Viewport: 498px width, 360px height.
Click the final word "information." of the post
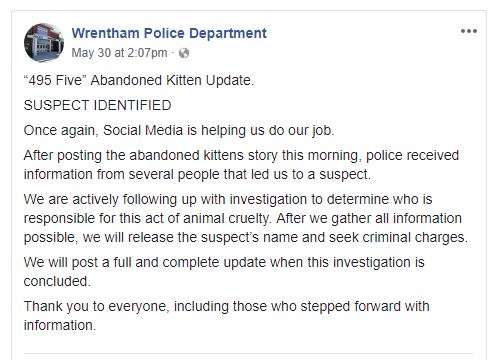(60, 325)
